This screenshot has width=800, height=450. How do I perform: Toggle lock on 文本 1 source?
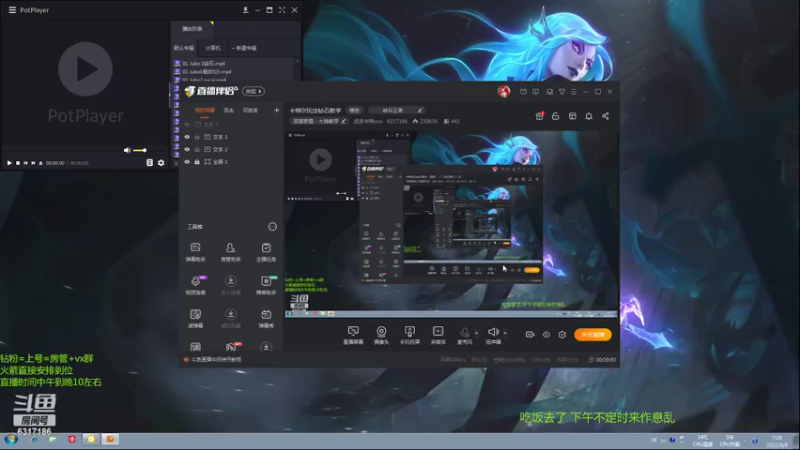[x=197, y=137]
